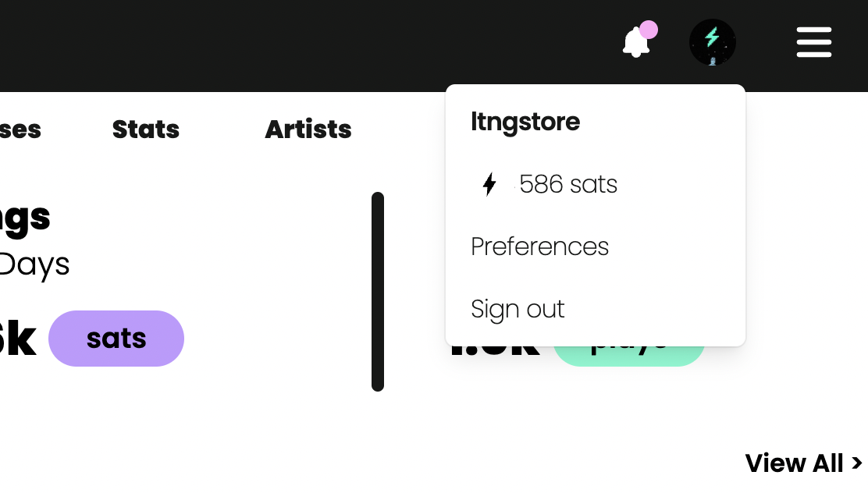Click the 'Days' subtitle text
The width and height of the screenshot is (868, 493).
point(34,265)
